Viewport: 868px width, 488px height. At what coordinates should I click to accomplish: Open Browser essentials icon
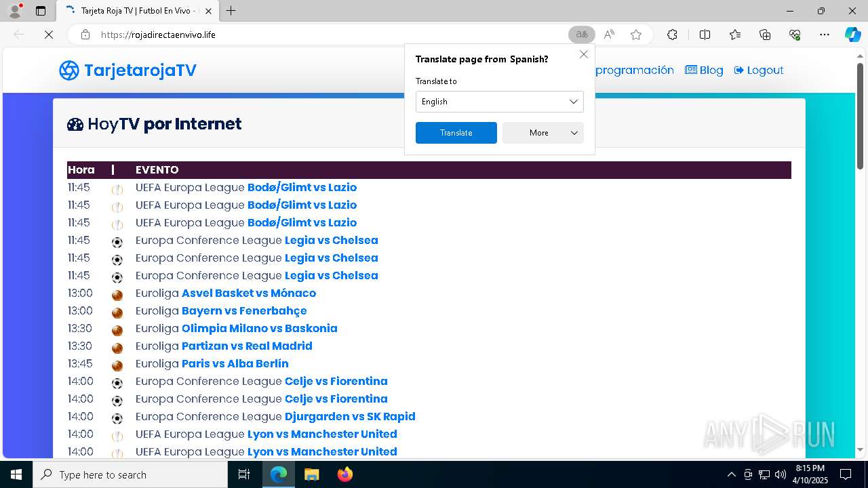(795, 35)
